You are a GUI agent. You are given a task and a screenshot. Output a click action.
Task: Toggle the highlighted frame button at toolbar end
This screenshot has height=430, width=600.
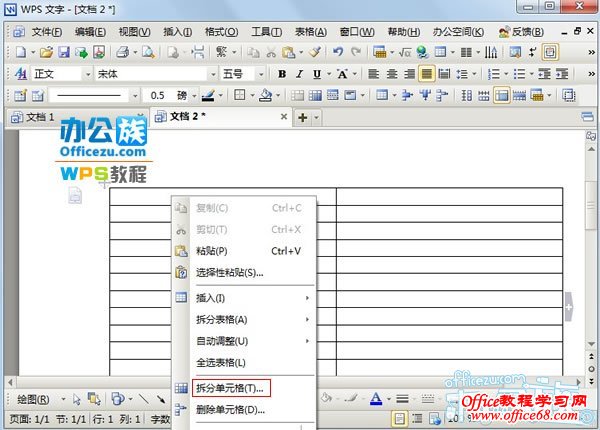[550, 52]
